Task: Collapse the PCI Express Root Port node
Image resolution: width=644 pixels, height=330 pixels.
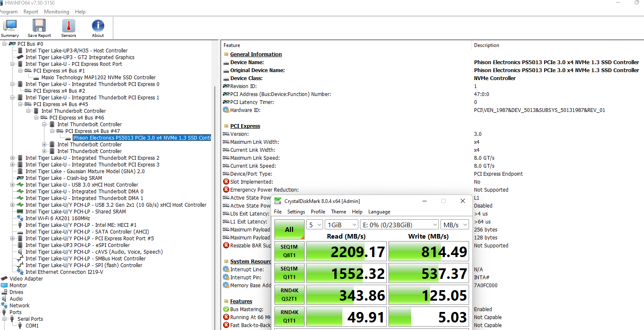Action: coord(13,64)
